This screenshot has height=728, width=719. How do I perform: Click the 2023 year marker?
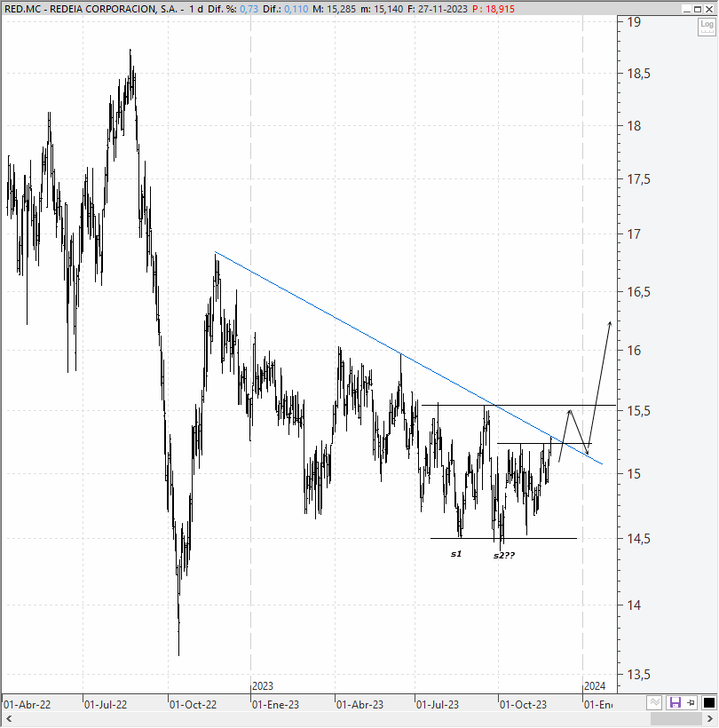tap(262, 685)
